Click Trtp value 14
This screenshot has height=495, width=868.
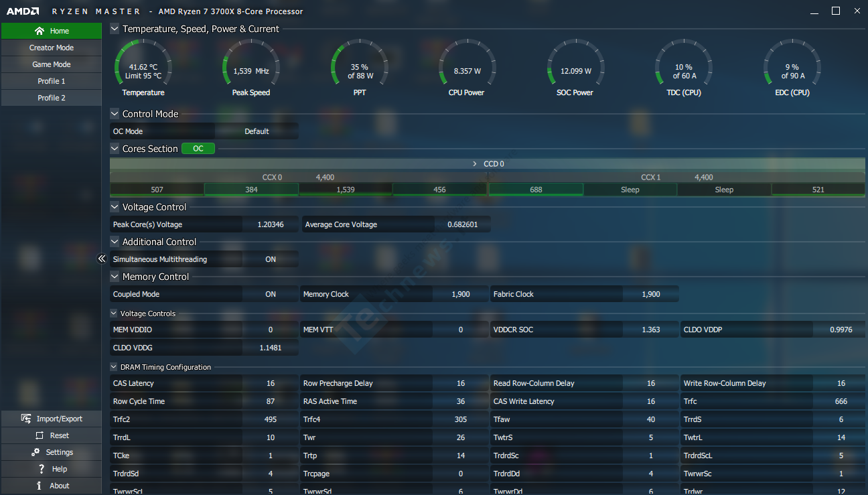pyautogui.click(x=461, y=455)
